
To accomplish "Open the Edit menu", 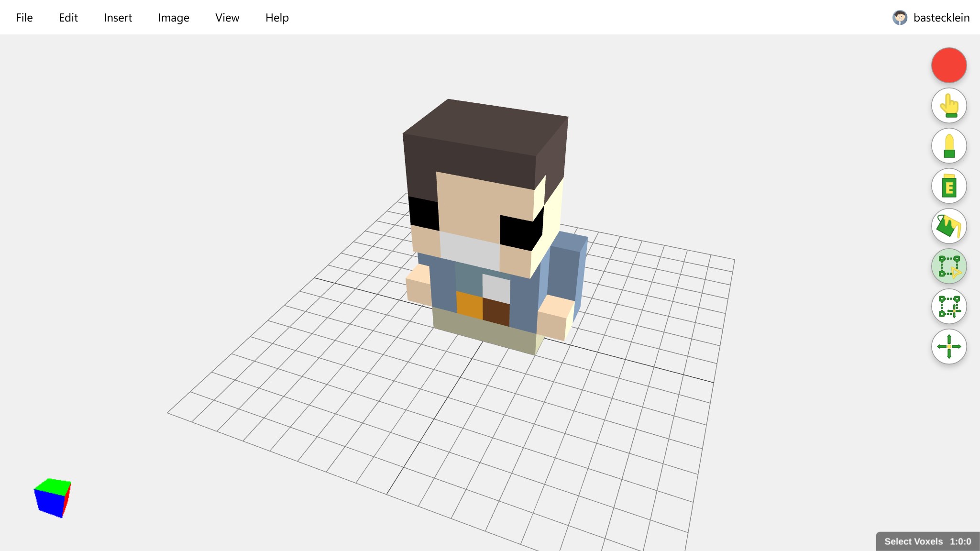I will click(x=68, y=18).
